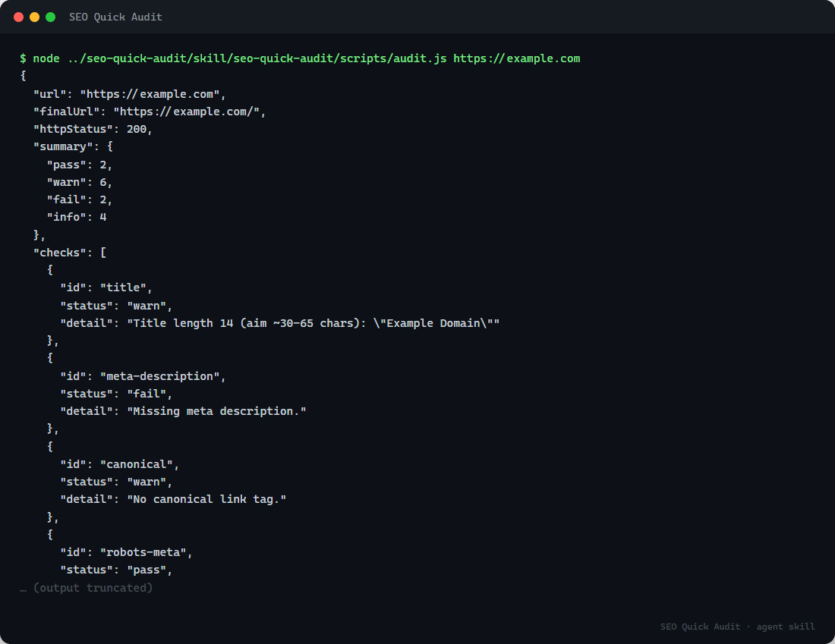Image resolution: width=835 pixels, height=644 pixels.
Task: Click the "Title length 14" detail line
Action: coord(279,324)
